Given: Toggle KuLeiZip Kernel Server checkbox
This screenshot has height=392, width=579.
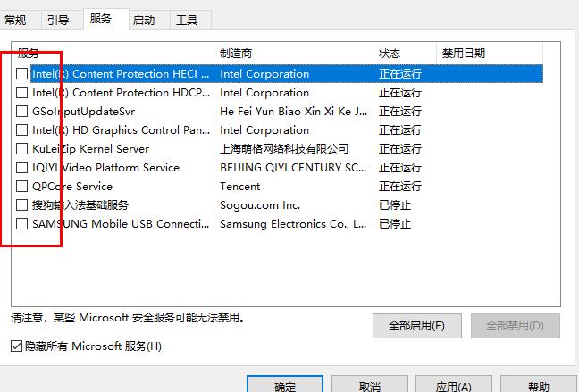Looking at the screenshot, I should (x=22, y=149).
